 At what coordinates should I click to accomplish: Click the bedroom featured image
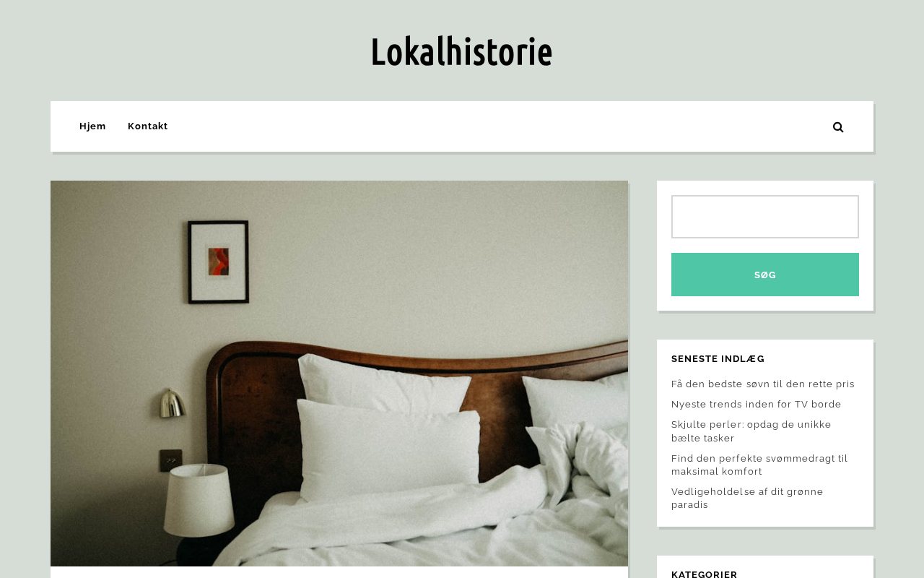tap(339, 374)
